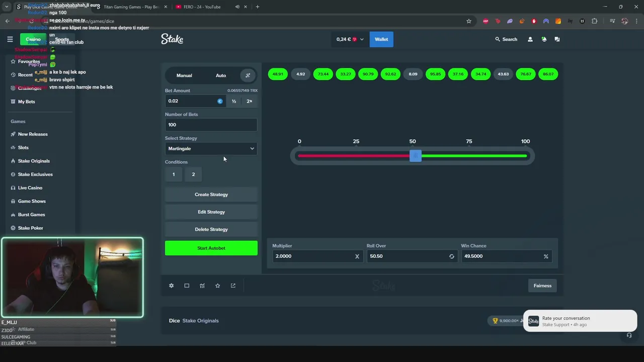The image size is (644, 362).
Task: Toggle theatre mode square icon
Action: click(187, 286)
